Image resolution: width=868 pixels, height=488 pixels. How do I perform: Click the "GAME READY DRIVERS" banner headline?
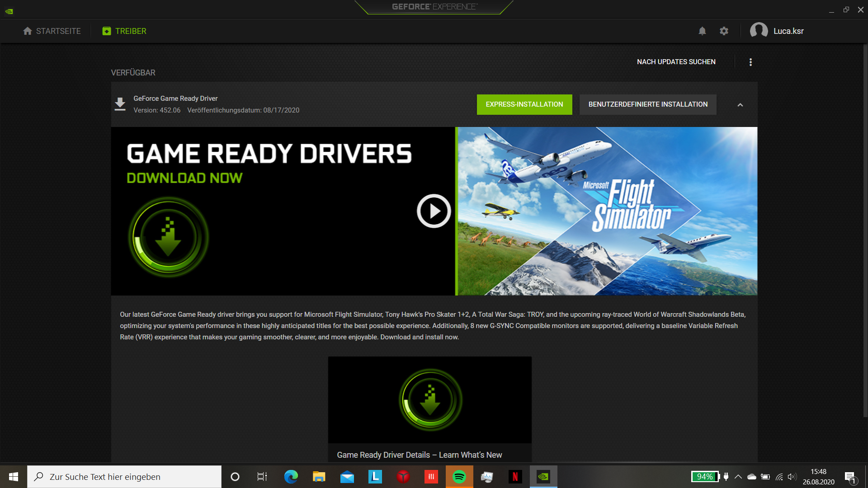point(269,154)
